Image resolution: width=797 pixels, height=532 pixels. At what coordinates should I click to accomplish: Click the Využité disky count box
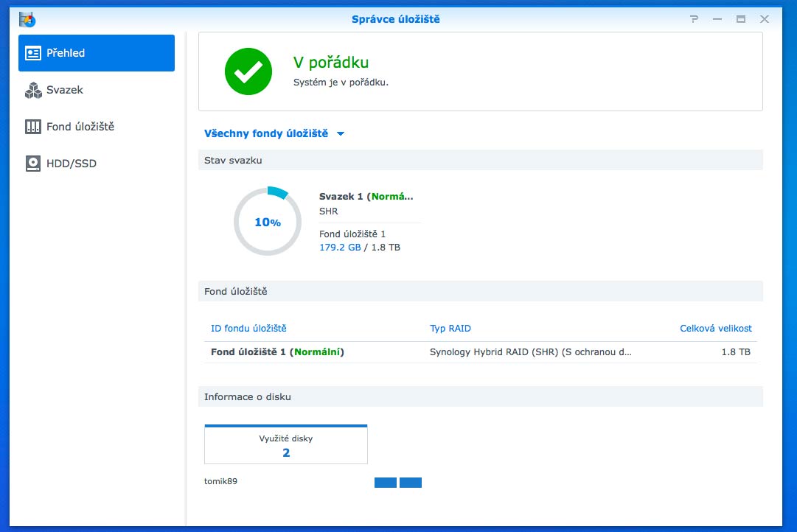point(286,445)
